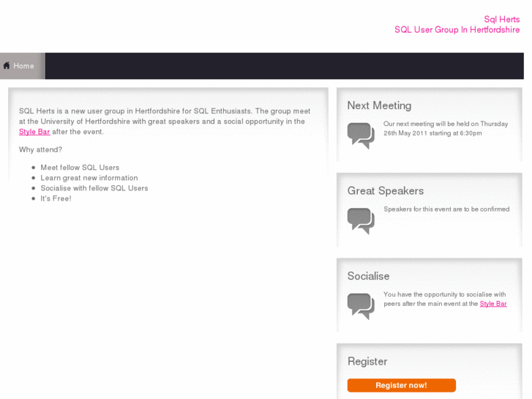Screen dimensions: 532x399
Task: Click the SQL User Group In Hertfordshire tagline
Action: click(x=457, y=30)
